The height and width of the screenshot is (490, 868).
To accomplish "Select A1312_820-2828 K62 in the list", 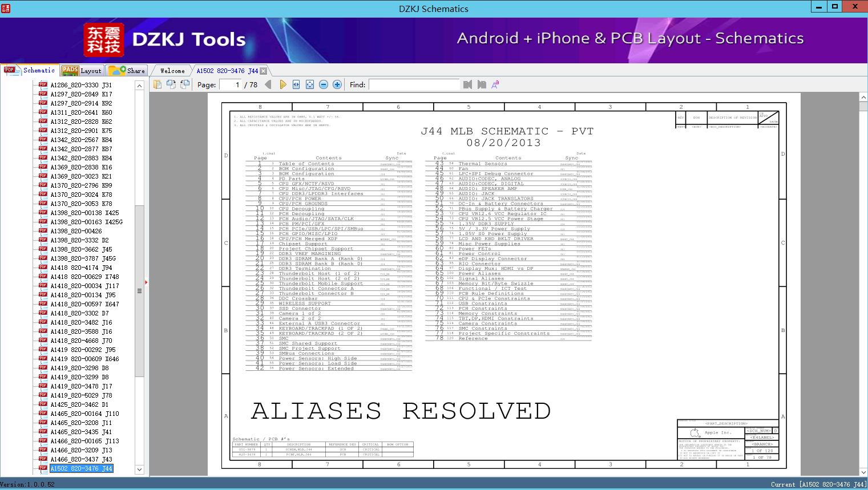I will [x=81, y=122].
